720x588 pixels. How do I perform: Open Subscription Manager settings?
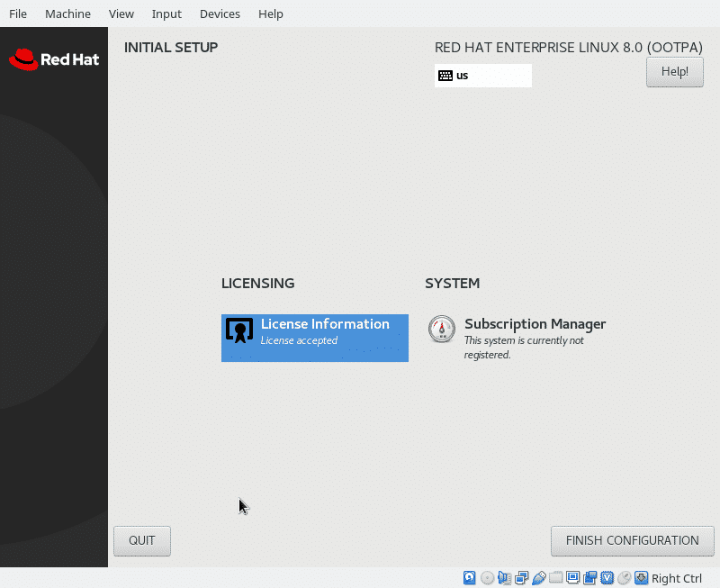pyautogui.click(x=517, y=338)
